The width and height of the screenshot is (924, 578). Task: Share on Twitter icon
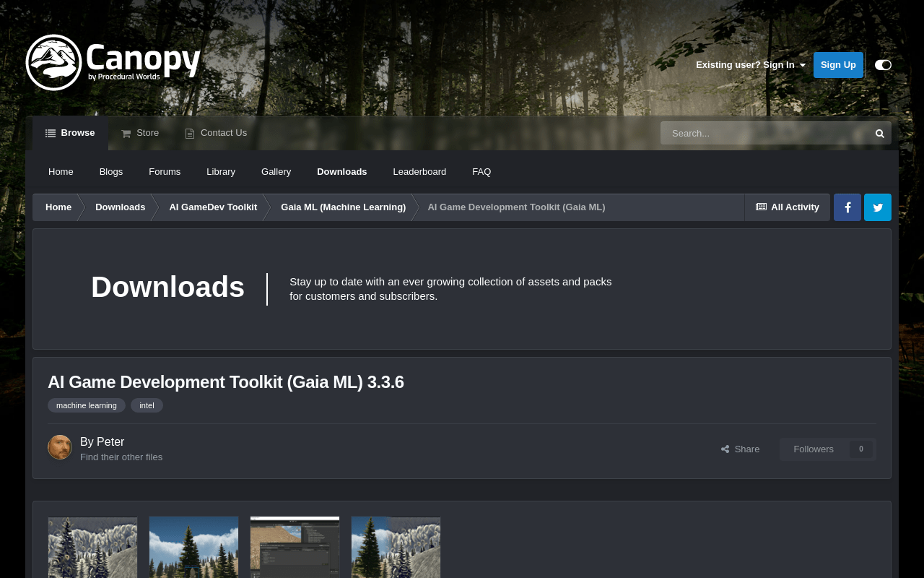click(x=878, y=207)
